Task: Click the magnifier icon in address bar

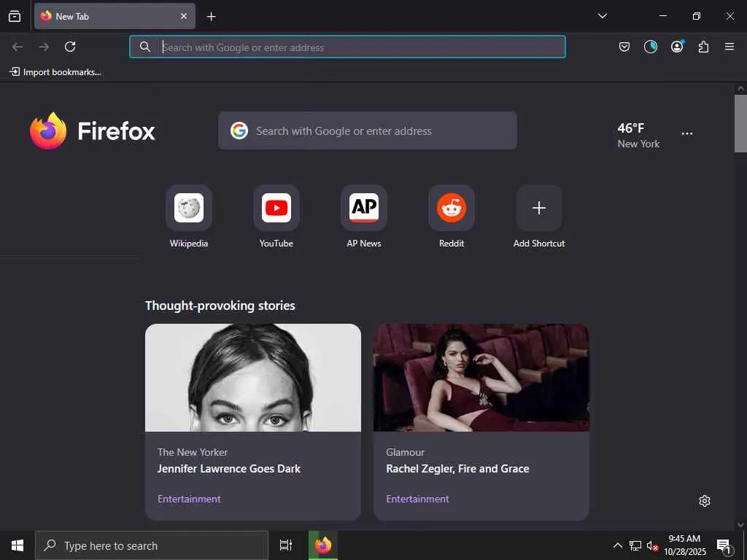Action: pos(145,47)
